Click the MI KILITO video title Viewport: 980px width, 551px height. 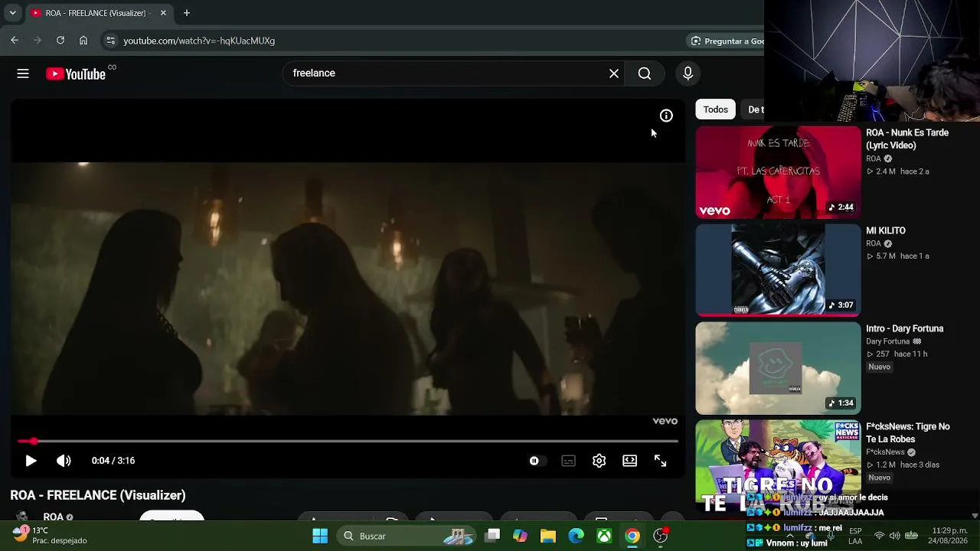[886, 230]
